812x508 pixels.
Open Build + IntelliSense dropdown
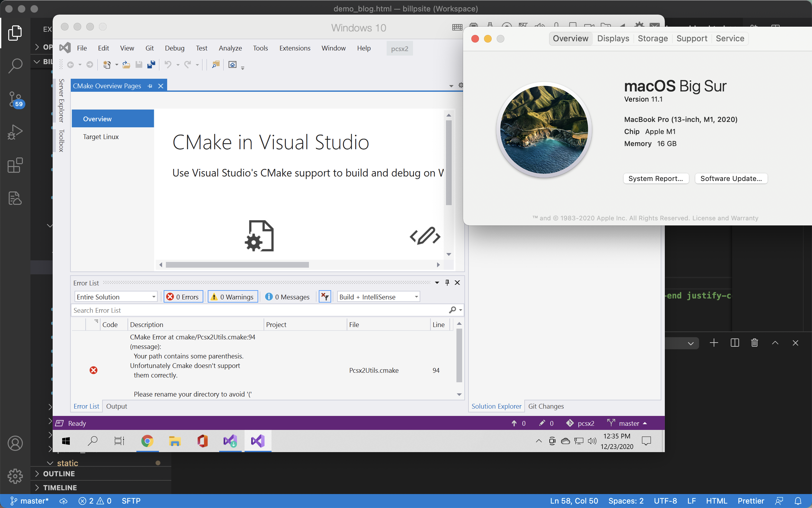click(x=378, y=297)
